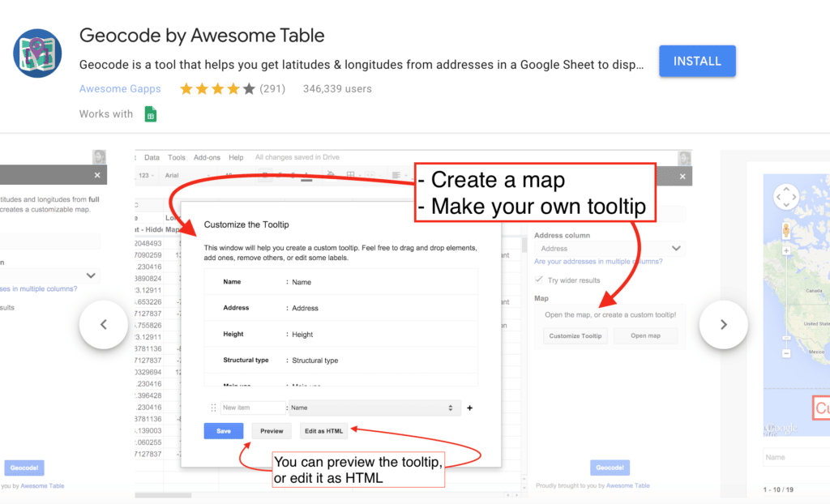Click the Address row in tooltip list

[341, 308]
